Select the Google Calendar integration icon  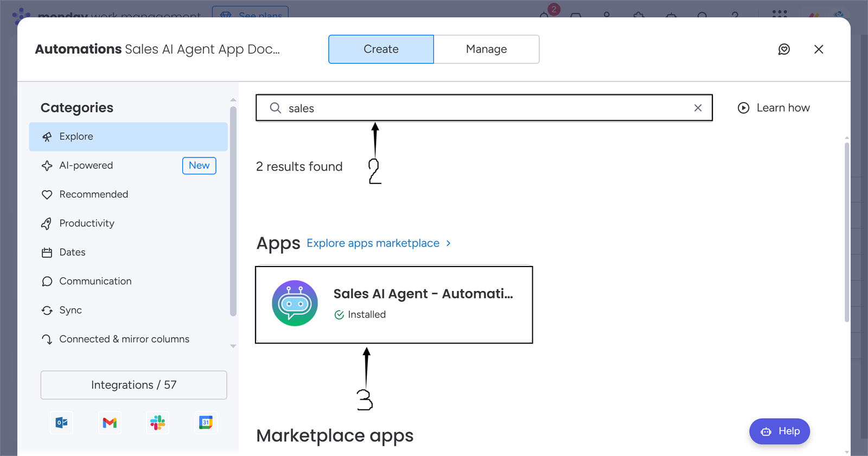tap(206, 422)
